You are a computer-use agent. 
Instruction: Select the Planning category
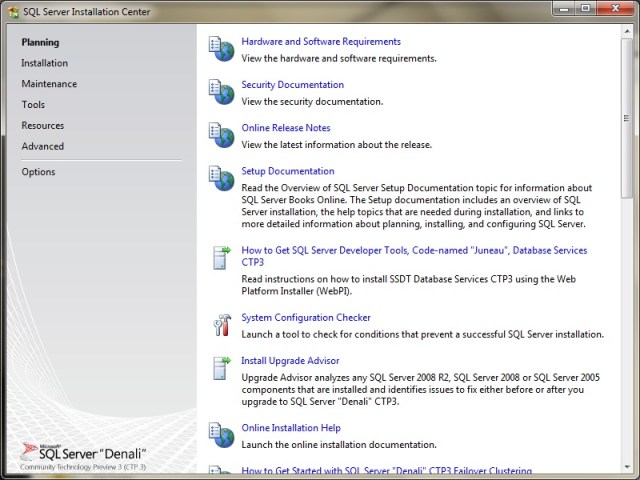[41, 42]
